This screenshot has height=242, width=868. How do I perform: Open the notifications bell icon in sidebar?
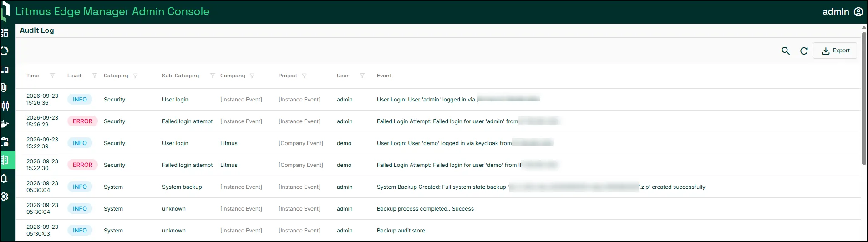[x=4, y=178]
